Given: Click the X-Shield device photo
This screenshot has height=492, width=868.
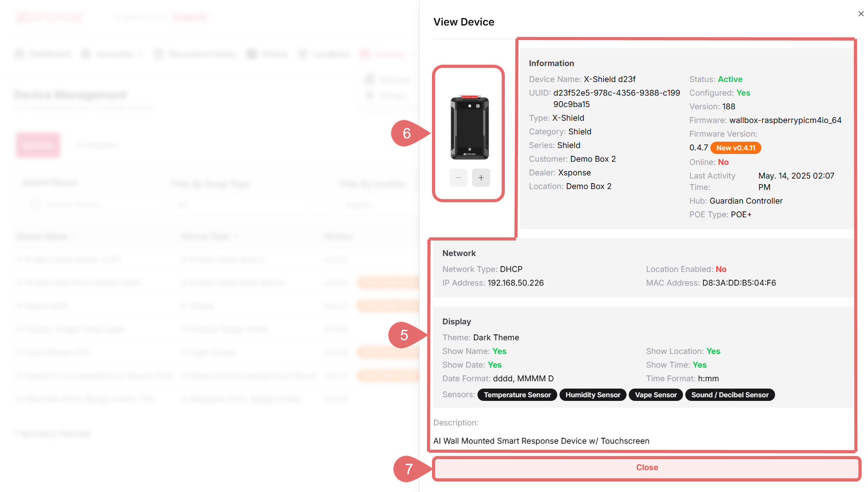Looking at the screenshot, I should point(469,127).
